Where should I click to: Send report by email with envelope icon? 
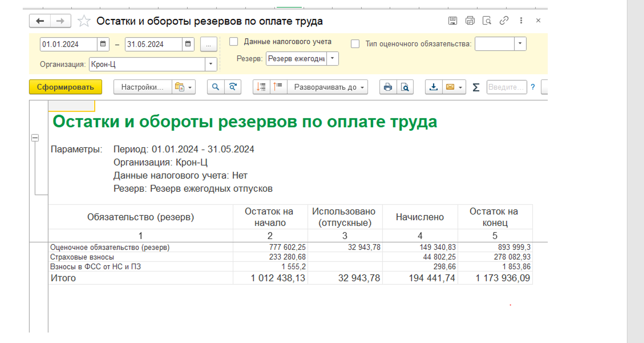coord(450,87)
